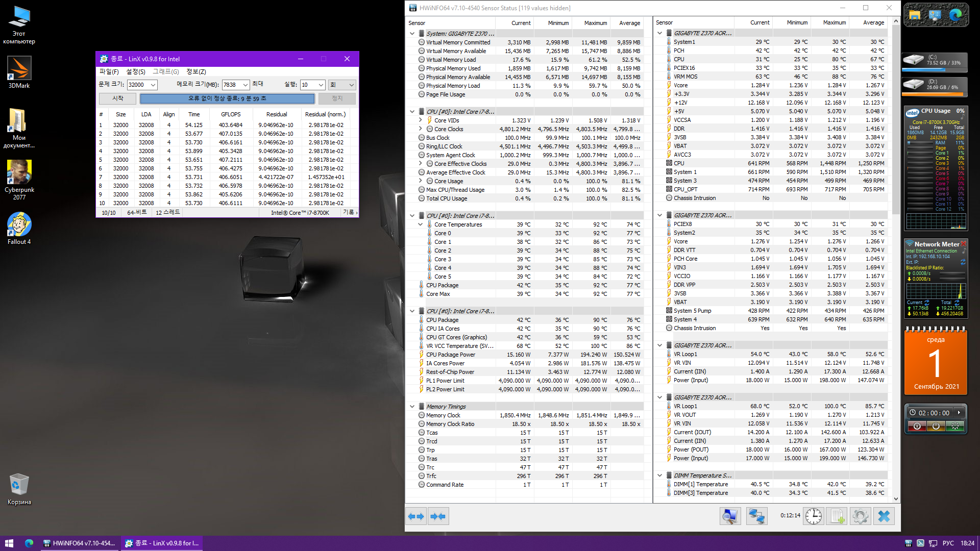The width and height of the screenshot is (980, 551).
Task: Collapse the Core Temperatures tree node
Action: point(421,224)
